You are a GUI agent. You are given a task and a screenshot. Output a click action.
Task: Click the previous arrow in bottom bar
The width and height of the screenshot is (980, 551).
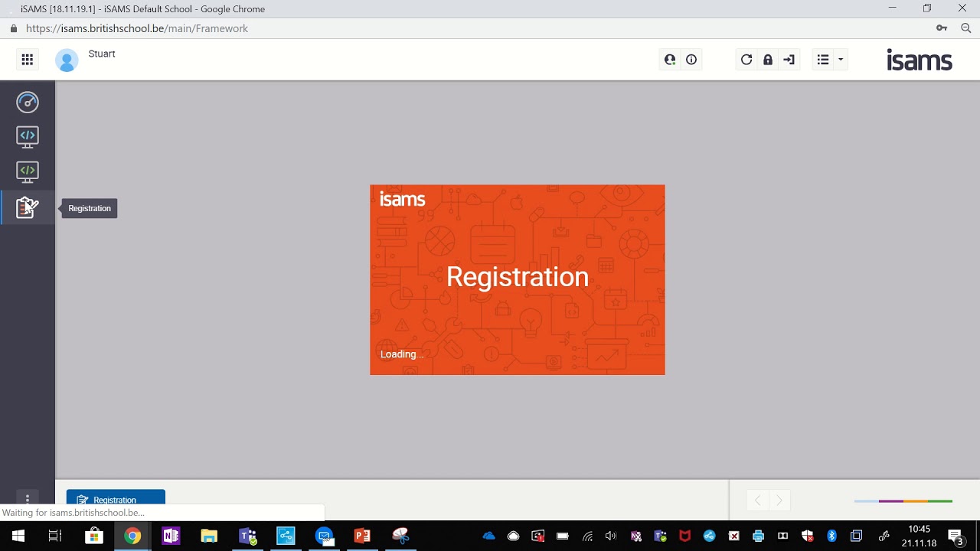coord(757,500)
